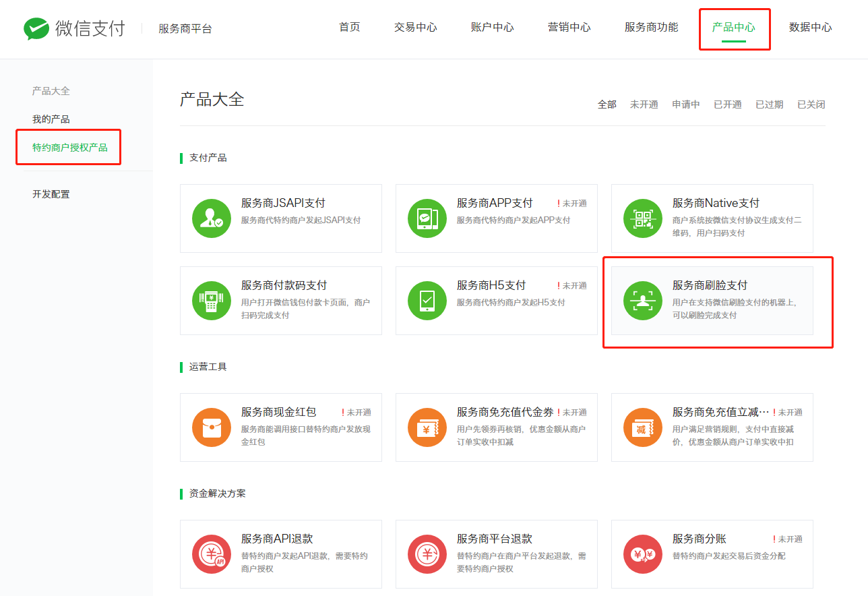Click 未开通 status on 服务商现金红包 card
Viewport: 868px width, 596px height.
(x=356, y=413)
